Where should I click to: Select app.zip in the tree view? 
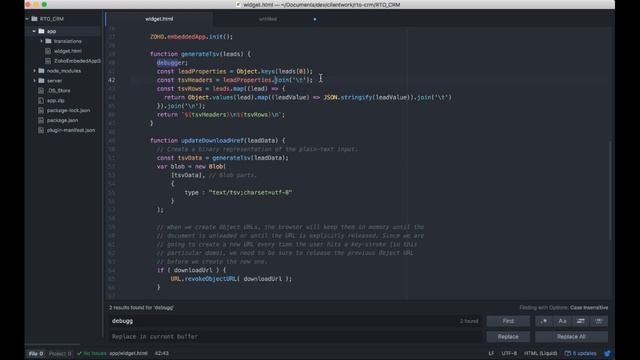pyautogui.click(x=56, y=100)
